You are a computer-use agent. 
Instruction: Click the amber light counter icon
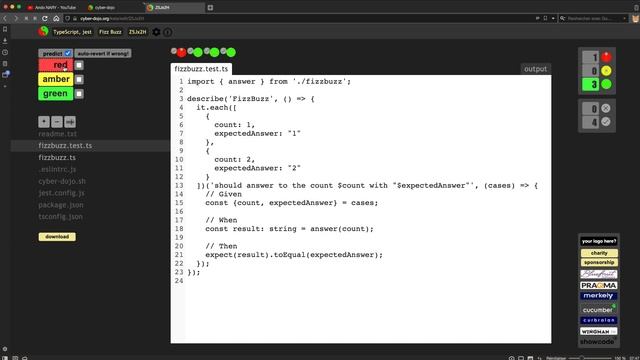(x=606, y=71)
